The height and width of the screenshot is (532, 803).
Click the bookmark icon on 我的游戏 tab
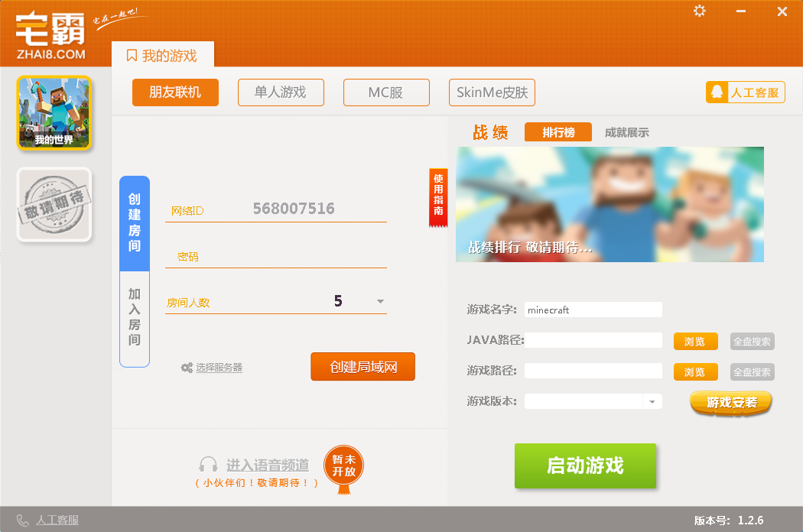coord(132,54)
